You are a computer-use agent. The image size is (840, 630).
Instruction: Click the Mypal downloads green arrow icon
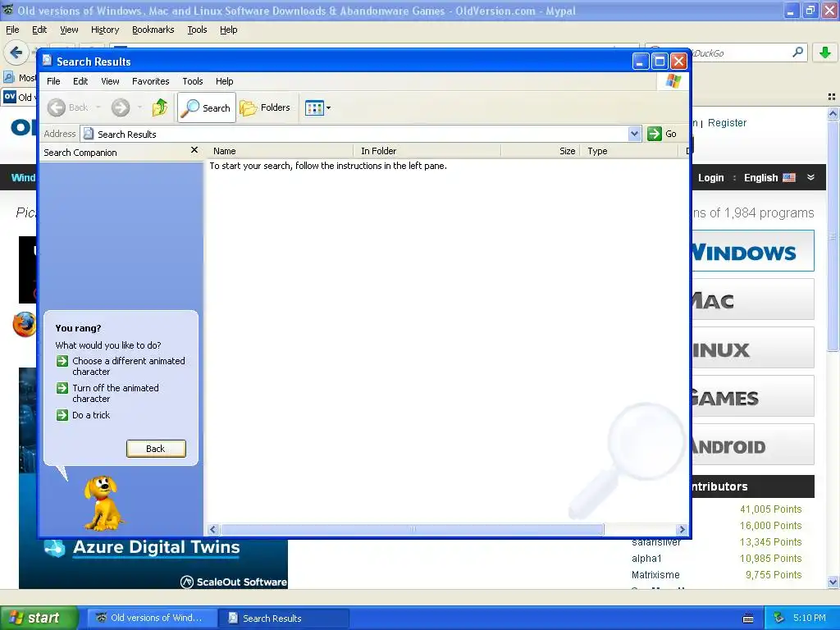[x=825, y=52]
